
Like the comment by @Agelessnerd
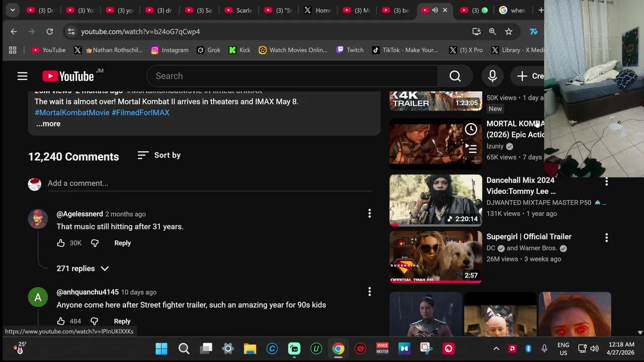pos(61,243)
